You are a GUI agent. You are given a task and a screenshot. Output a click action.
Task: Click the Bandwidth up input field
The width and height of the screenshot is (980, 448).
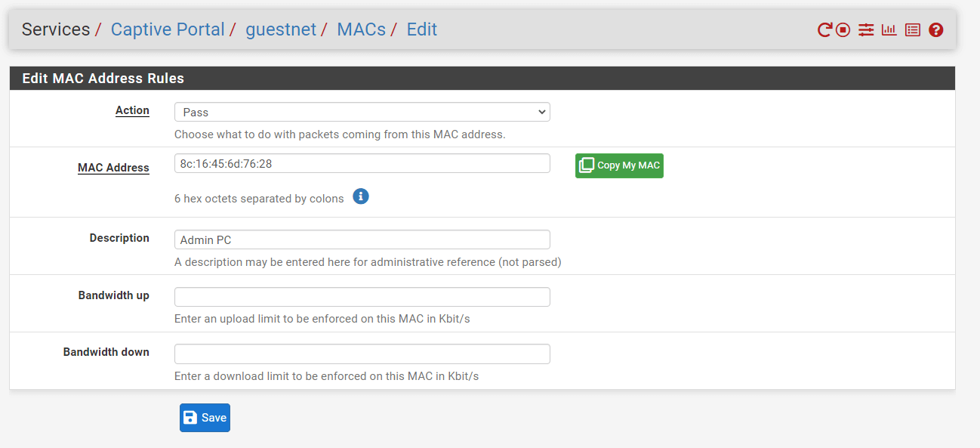tap(362, 297)
